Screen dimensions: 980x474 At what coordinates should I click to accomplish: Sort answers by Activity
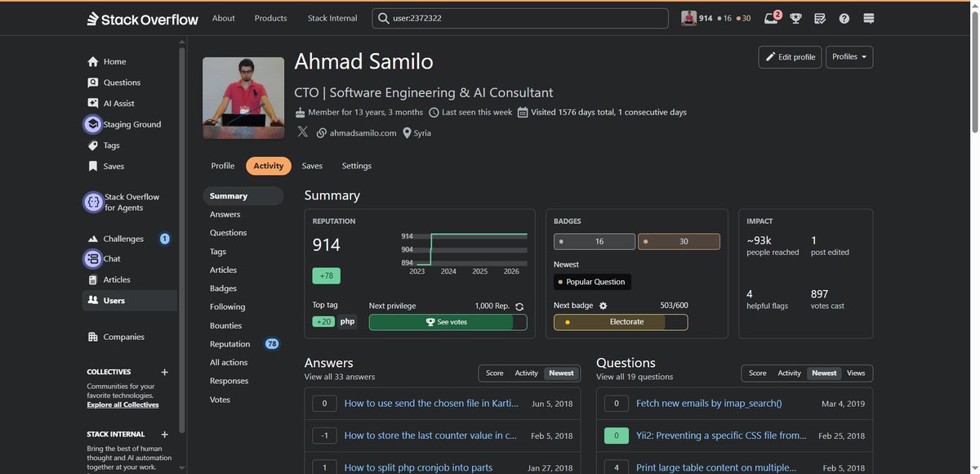tap(527, 373)
